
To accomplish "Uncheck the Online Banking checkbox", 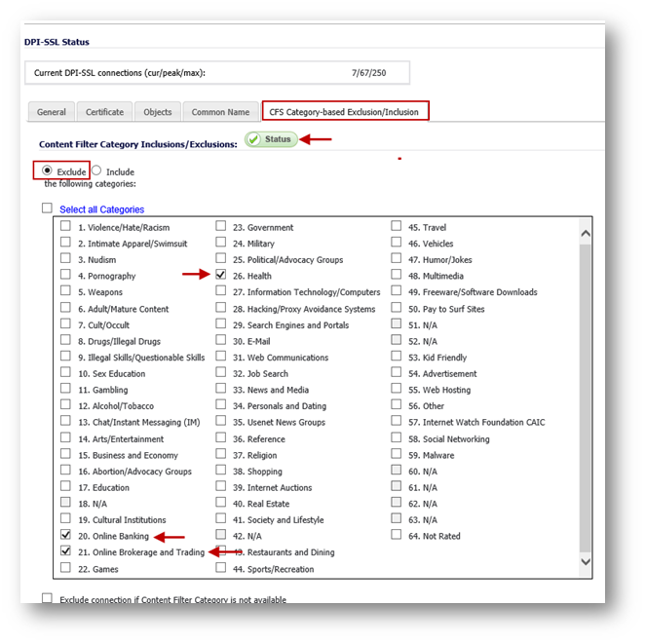I will click(x=65, y=535).
